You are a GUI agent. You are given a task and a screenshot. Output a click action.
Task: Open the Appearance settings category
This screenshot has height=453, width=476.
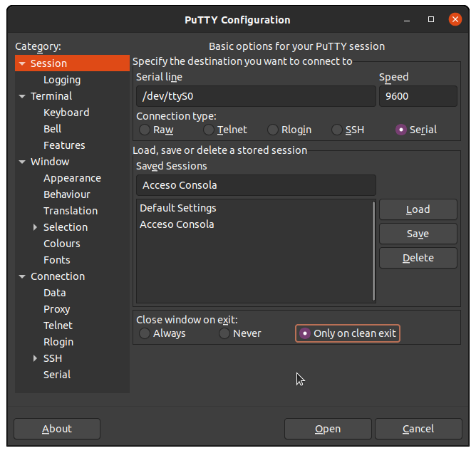[72, 178]
